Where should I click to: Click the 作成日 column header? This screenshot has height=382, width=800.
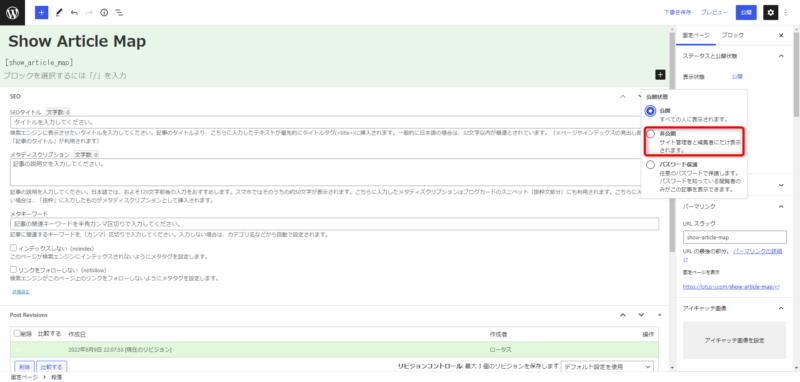[77, 334]
